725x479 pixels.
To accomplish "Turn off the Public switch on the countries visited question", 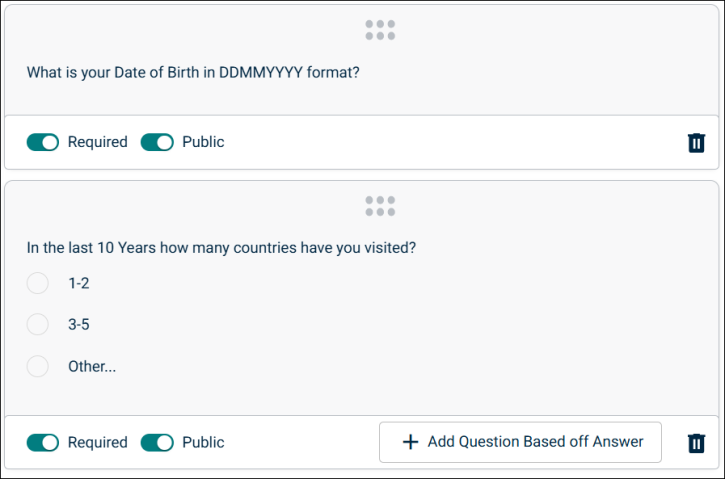I will click(x=157, y=442).
